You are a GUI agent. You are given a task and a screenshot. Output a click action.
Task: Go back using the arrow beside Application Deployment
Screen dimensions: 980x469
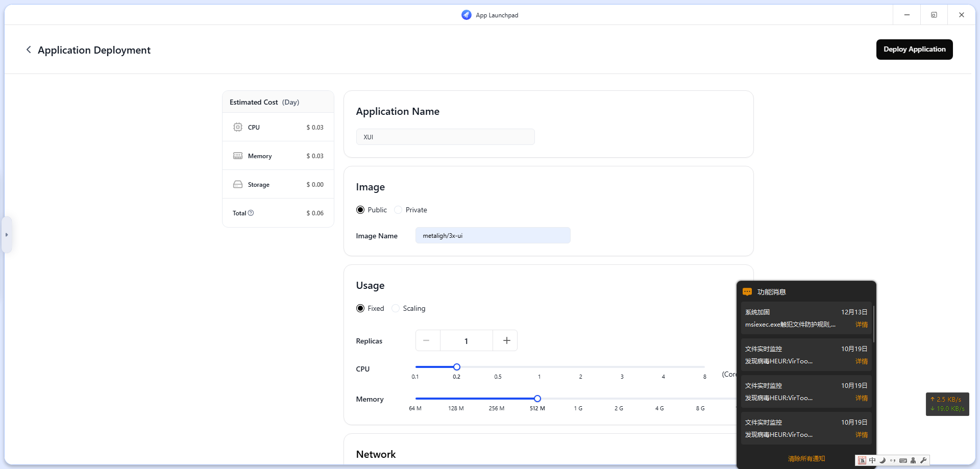coord(29,50)
